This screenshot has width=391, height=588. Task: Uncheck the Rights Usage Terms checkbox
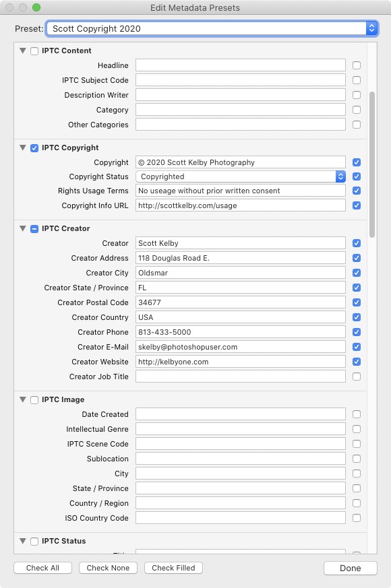click(x=357, y=191)
